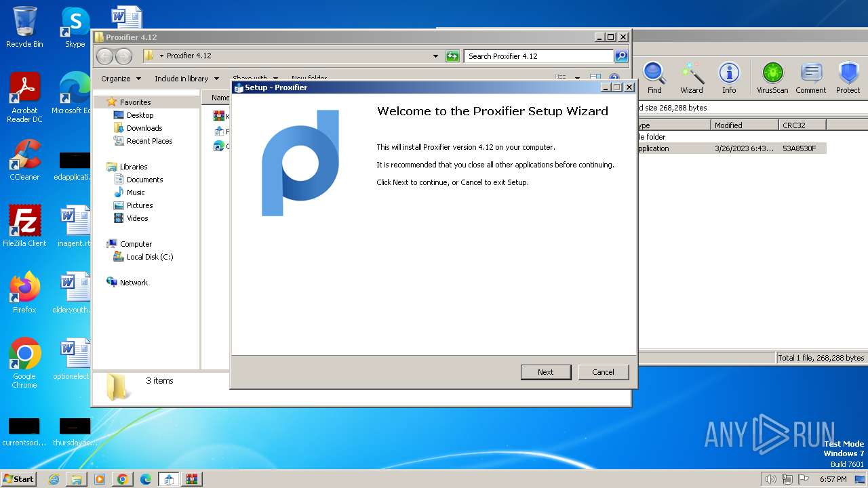Click the taskbar clock showing 6:57 PM
Screen dimensions: 868x488
click(833, 479)
